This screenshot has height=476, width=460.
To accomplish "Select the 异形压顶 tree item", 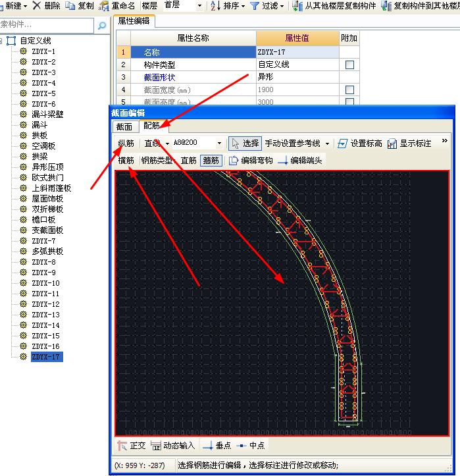I will [x=47, y=167].
